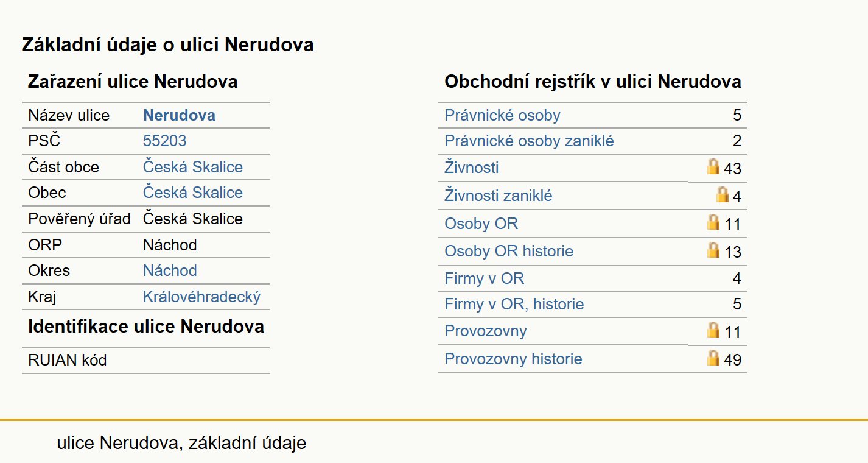868x463 pixels.
Task: Open the Živnosti zaniklé link
Action: 499,196
